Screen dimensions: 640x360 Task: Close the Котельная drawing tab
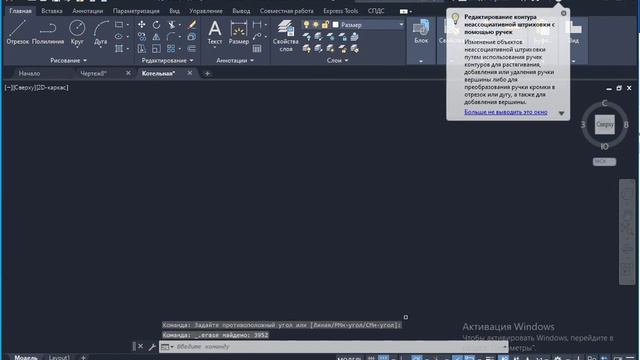click(x=189, y=73)
